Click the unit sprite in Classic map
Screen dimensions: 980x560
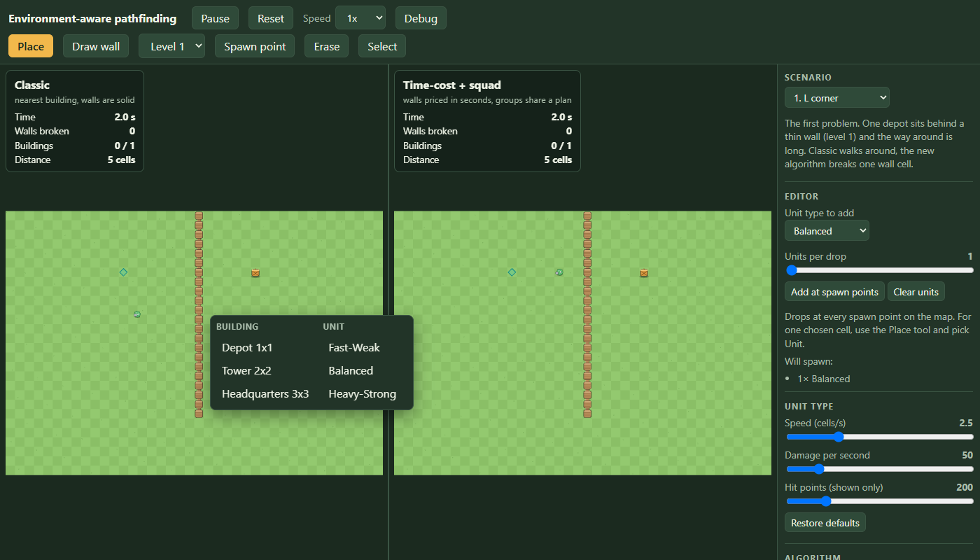pyautogui.click(x=137, y=314)
